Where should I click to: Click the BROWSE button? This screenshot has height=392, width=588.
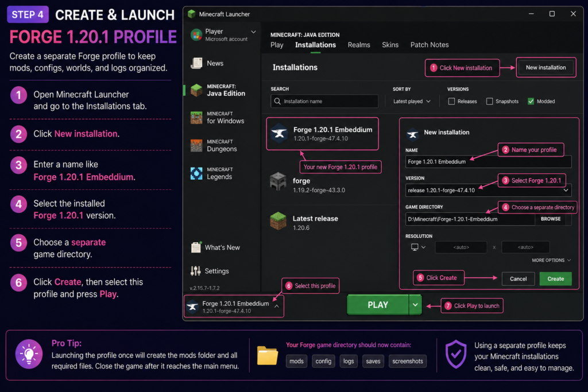pyautogui.click(x=551, y=219)
